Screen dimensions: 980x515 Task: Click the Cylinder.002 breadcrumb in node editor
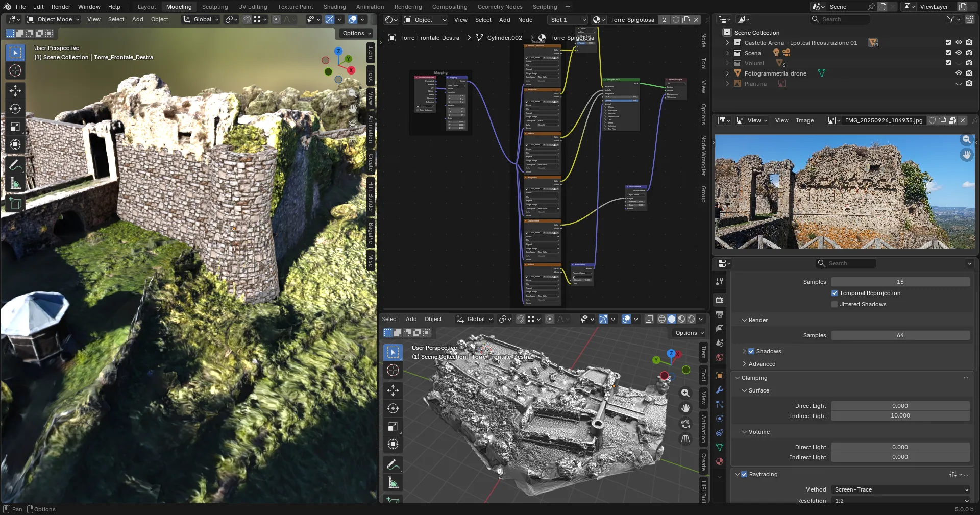504,38
